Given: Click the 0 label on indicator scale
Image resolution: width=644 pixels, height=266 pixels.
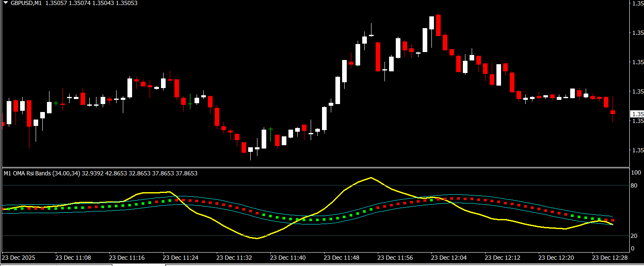Looking at the screenshot, I should point(633,248).
